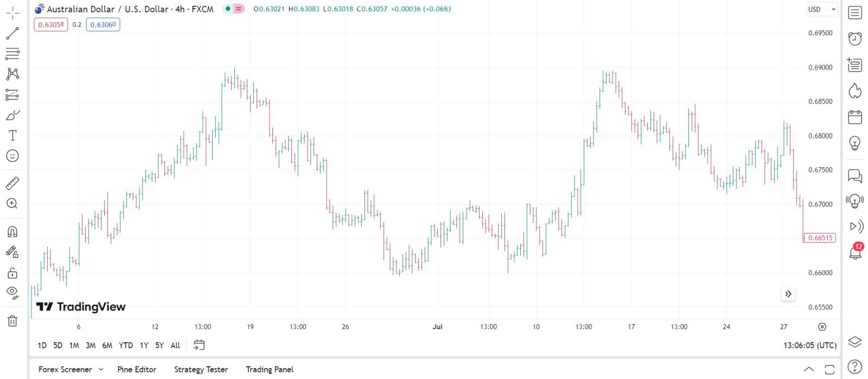
Task: Open the Strategy Tester tab
Action: click(201, 369)
